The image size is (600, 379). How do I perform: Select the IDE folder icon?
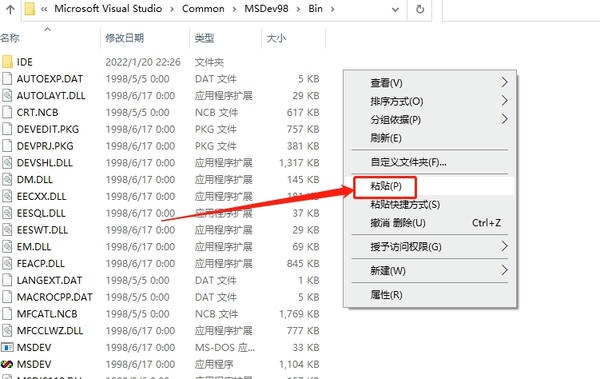pyautogui.click(x=7, y=62)
